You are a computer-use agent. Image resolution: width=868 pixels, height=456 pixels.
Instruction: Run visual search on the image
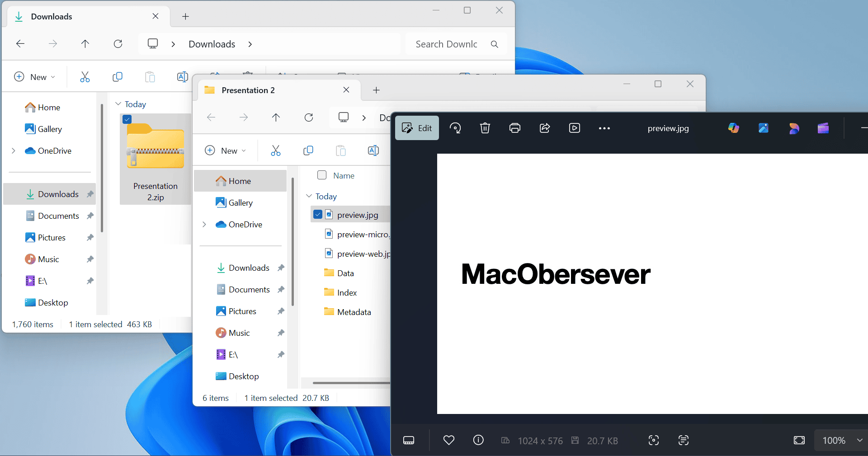(x=653, y=441)
